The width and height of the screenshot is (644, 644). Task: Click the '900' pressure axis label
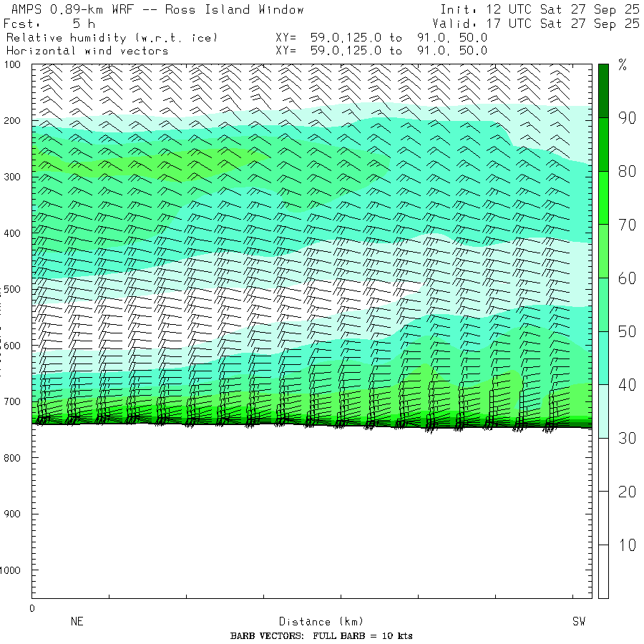(x=12, y=514)
